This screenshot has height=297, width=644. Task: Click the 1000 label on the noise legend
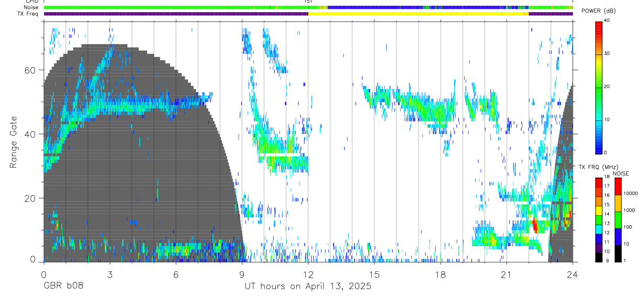[x=629, y=210]
